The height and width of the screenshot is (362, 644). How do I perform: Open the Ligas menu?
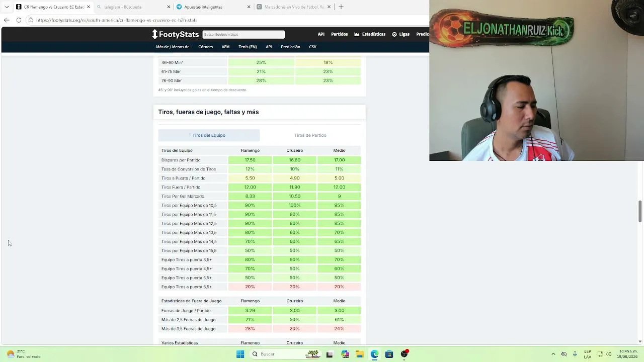coord(400,34)
